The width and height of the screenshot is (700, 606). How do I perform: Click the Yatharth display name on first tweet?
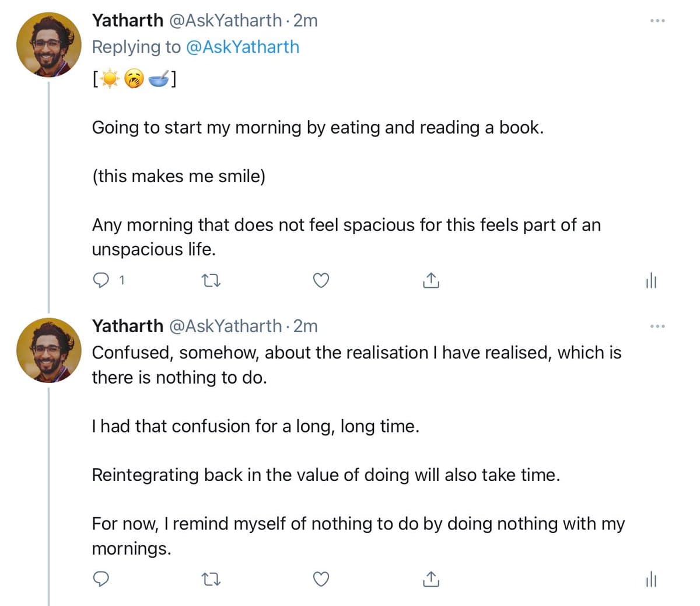(x=127, y=20)
